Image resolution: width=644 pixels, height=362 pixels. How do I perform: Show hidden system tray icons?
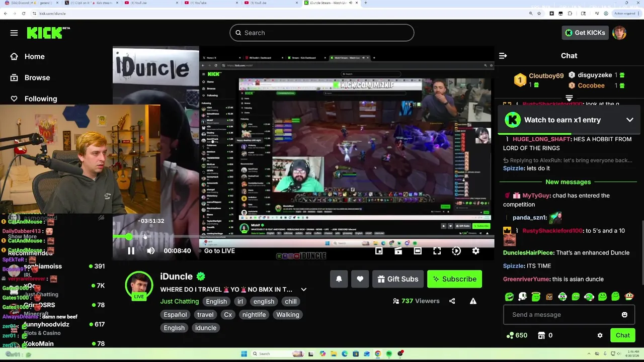pyautogui.click(x=590, y=354)
